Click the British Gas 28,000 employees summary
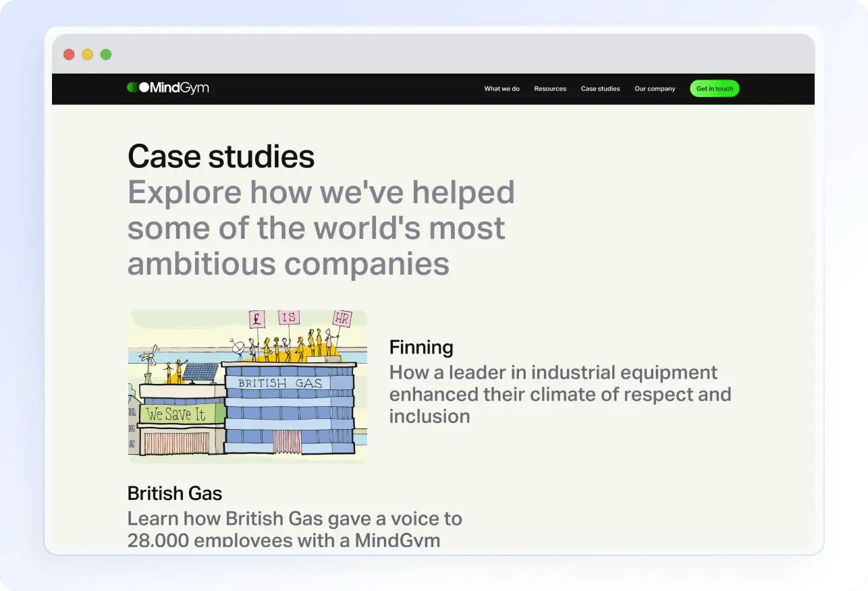This screenshot has height=591, width=868. tap(294, 529)
